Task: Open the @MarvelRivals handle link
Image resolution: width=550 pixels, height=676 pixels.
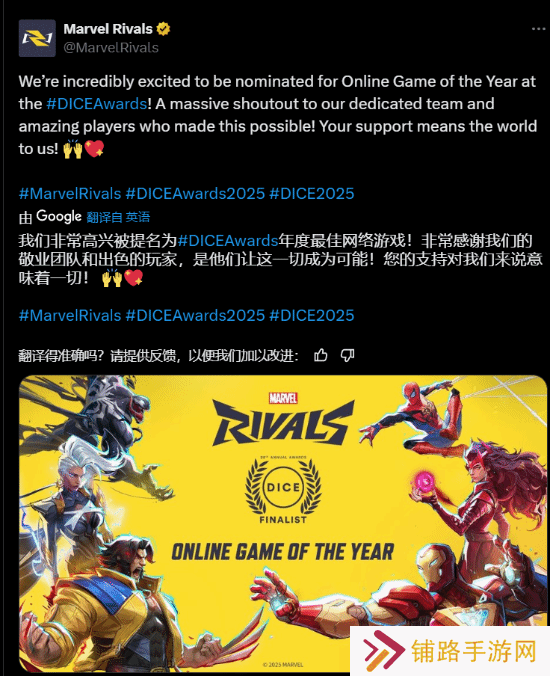Action: tap(111, 47)
